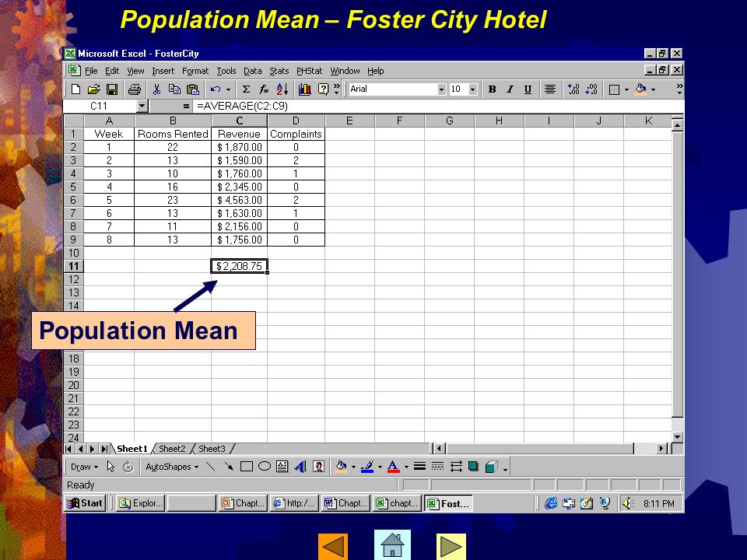Insert WordArt from the drawing toolbar
The height and width of the screenshot is (560, 747).
(300, 467)
